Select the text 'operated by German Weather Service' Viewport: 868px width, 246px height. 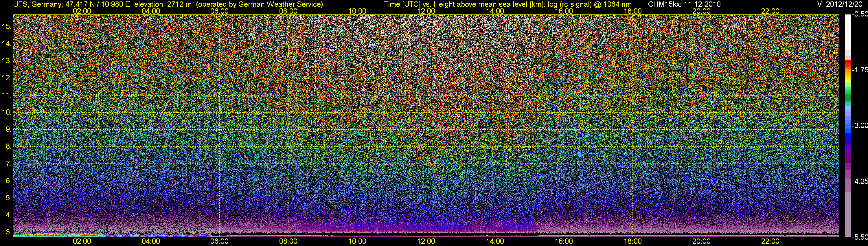[259, 4]
